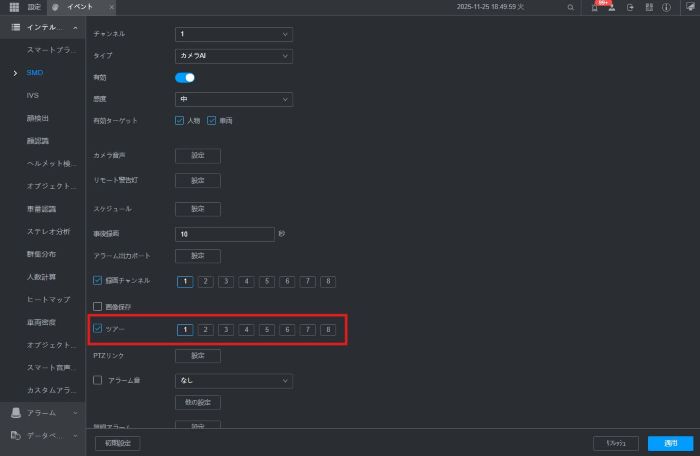Click the 初期設定 default button

[117, 442]
